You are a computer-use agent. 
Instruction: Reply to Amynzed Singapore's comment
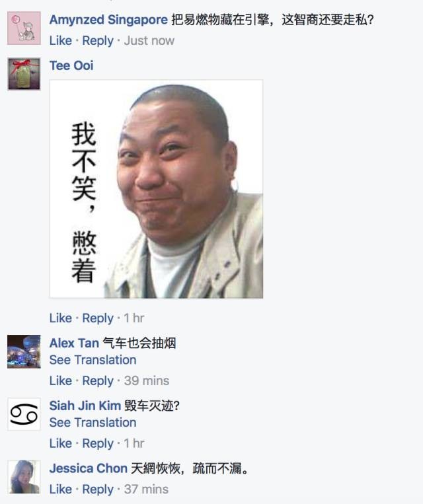[98, 40]
